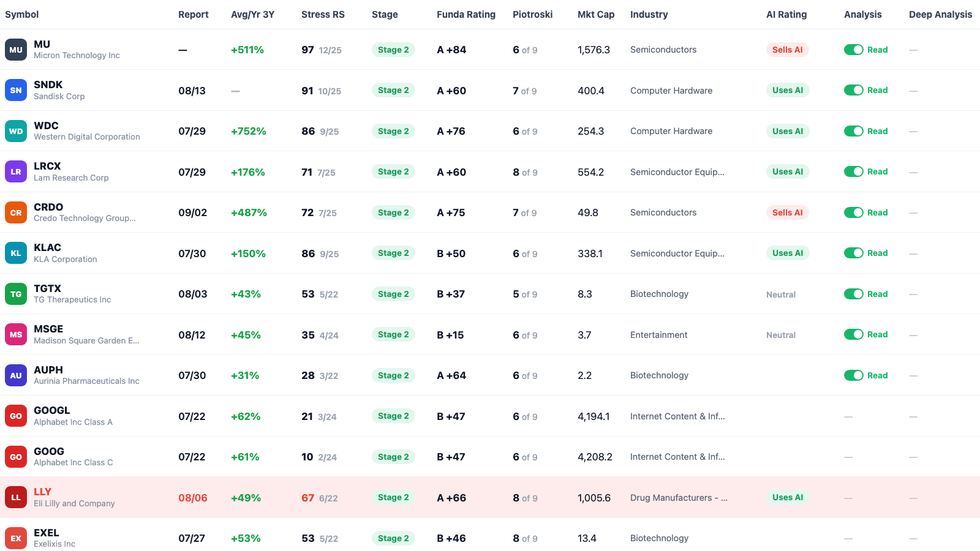980x551 pixels.
Task: Click the Piotroski column header
Action: tap(532, 14)
